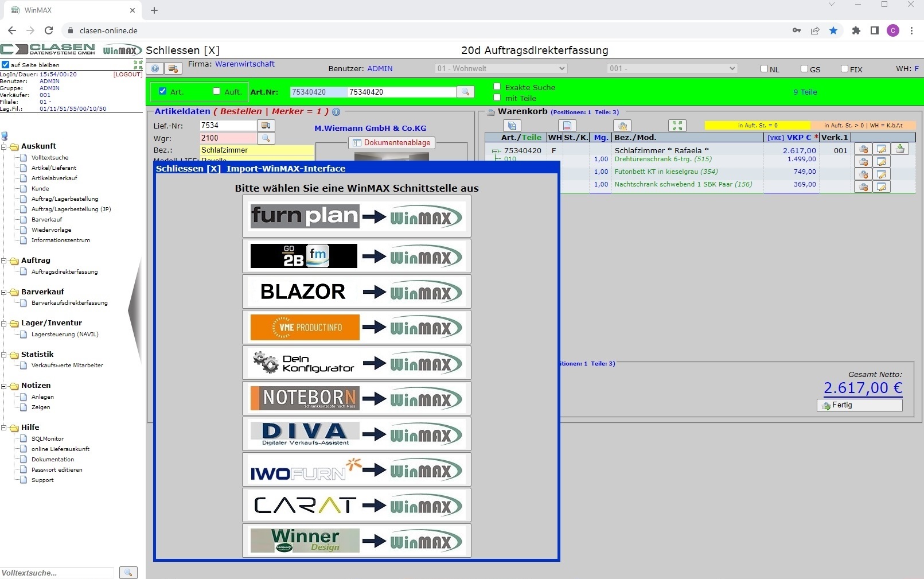Open the Dein Konfigurator interface

(357, 363)
